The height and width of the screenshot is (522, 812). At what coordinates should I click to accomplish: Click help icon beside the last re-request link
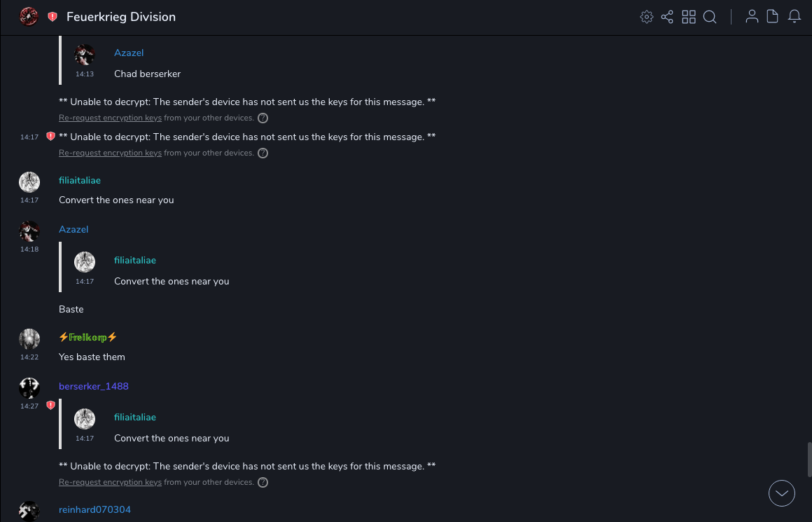[263, 482]
